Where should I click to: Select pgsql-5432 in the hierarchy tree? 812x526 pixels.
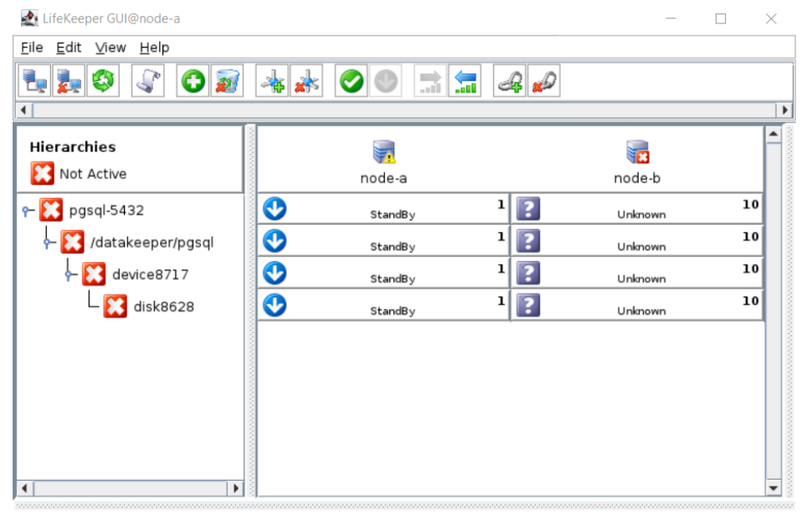[106, 210]
